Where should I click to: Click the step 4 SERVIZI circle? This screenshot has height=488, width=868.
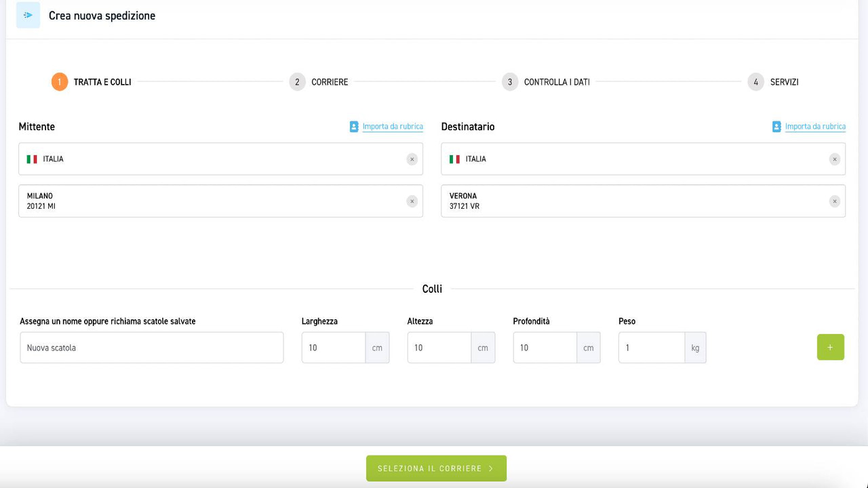tap(755, 81)
